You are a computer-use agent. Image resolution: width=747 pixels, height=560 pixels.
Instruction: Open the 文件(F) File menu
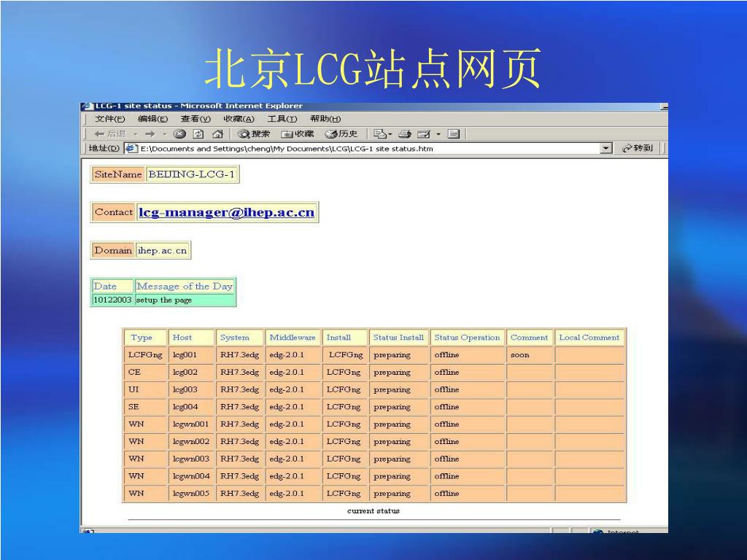pyautogui.click(x=109, y=119)
